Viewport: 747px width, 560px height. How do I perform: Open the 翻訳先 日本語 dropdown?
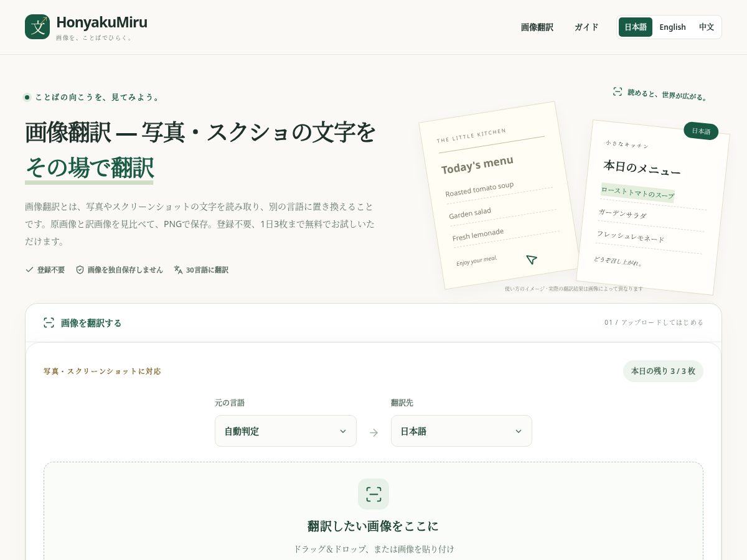point(461,431)
